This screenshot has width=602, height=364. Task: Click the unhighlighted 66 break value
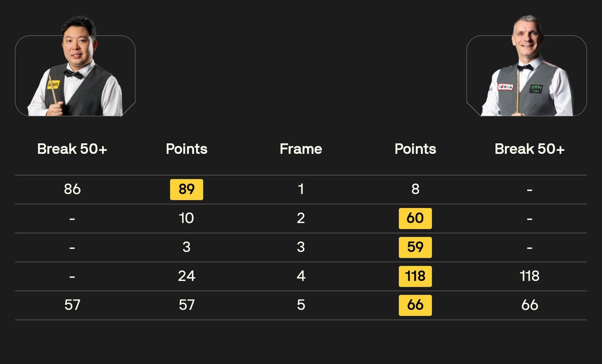click(529, 305)
